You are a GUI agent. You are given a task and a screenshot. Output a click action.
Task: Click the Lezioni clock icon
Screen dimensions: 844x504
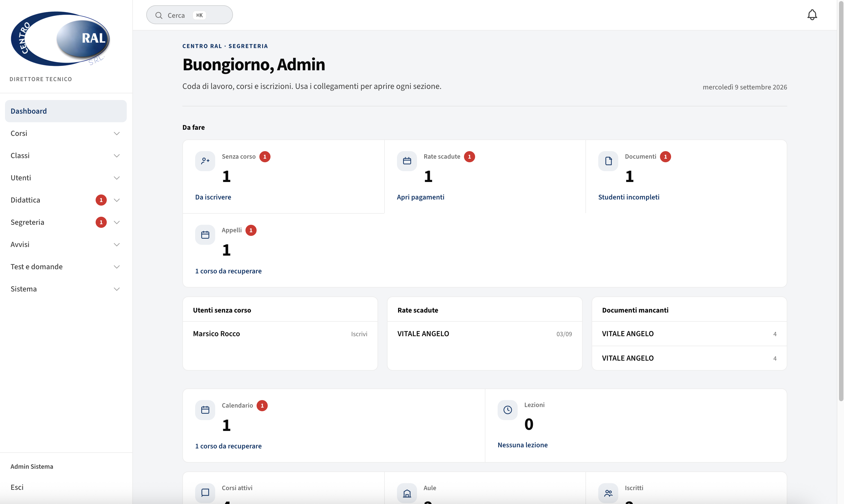point(507,410)
